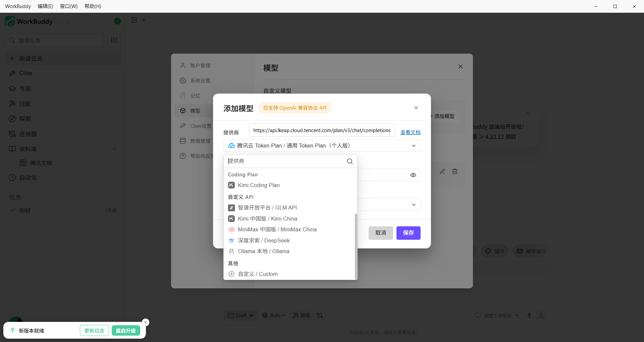644x342 pixels.
Task: Open the 窗口(W) menu
Action: point(69,6)
